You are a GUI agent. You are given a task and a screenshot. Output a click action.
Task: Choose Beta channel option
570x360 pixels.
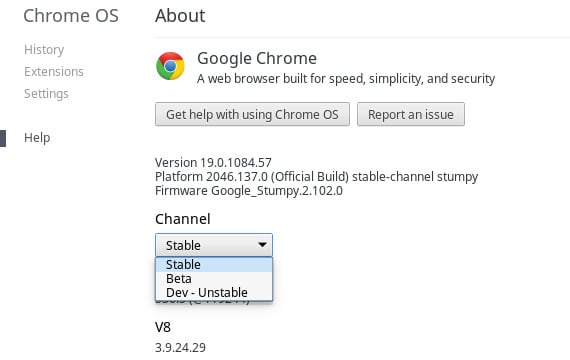tap(214, 279)
